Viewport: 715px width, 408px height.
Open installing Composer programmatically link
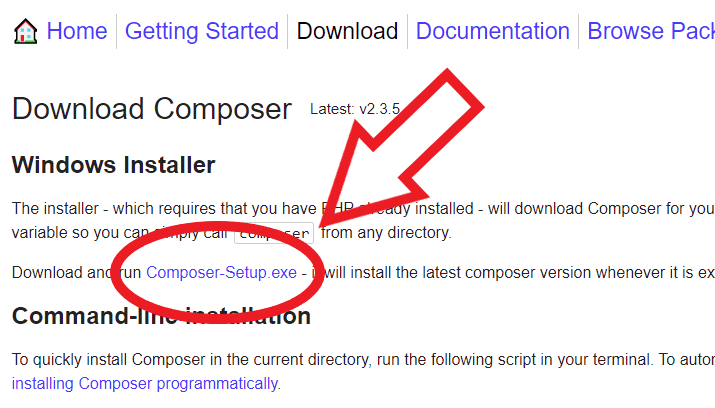pos(144,383)
